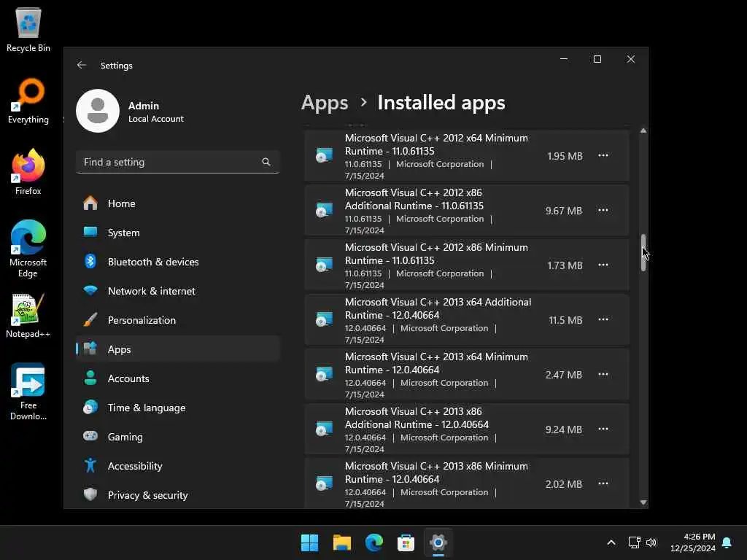Click the C++ 2012 x86 Additional Runtime app icon
The image size is (747, 560).
coord(325,211)
